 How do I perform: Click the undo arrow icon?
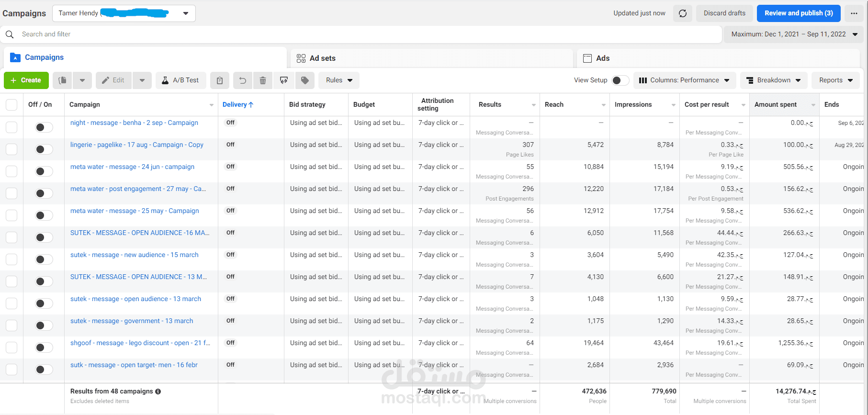point(243,80)
